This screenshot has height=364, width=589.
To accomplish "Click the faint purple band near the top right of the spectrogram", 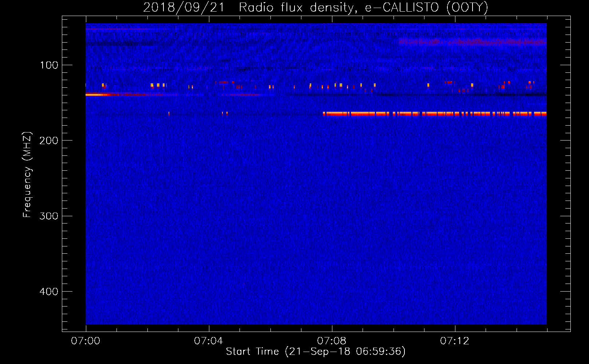I will click(473, 41).
